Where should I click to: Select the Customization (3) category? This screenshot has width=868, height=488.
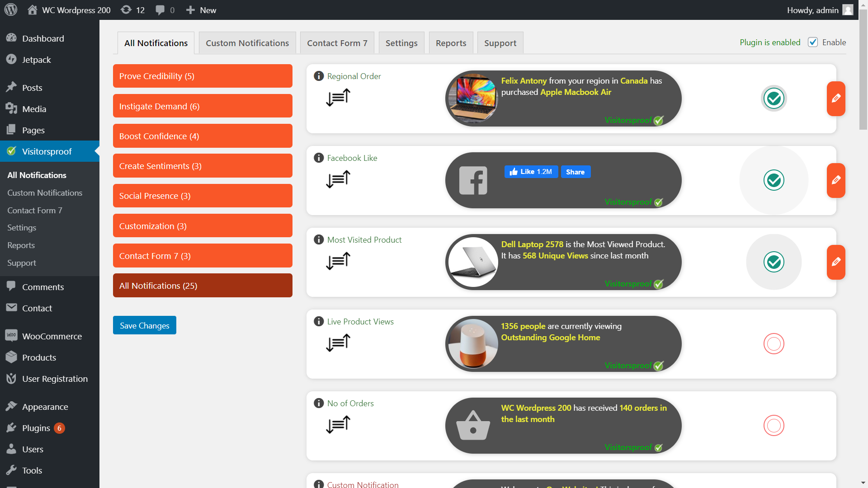pyautogui.click(x=203, y=225)
